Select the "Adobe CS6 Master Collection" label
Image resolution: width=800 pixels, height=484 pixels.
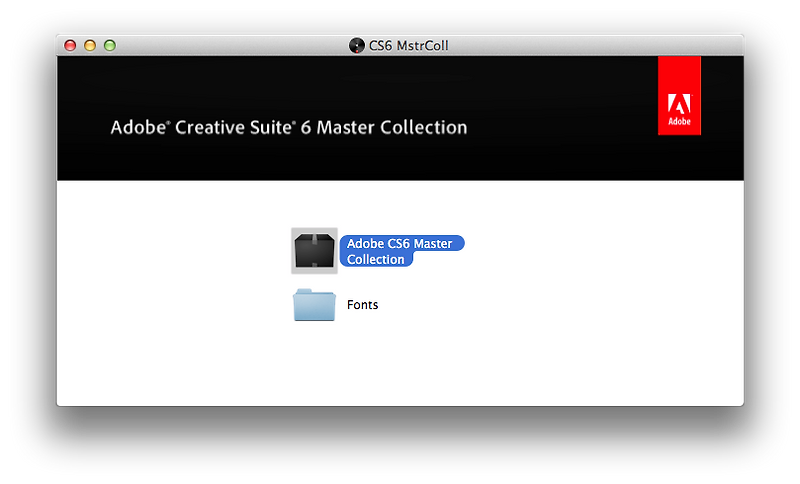click(402, 251)
